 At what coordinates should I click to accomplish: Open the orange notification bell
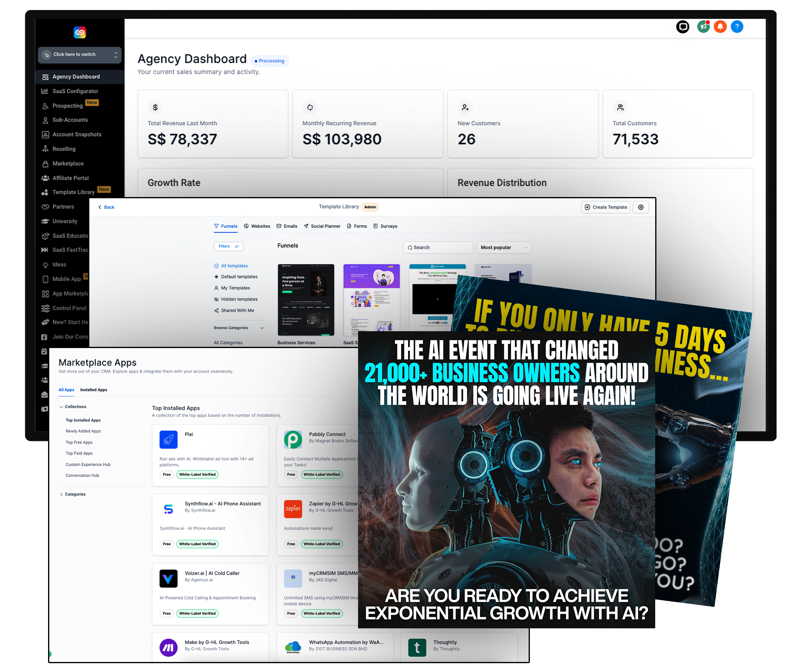720,27
